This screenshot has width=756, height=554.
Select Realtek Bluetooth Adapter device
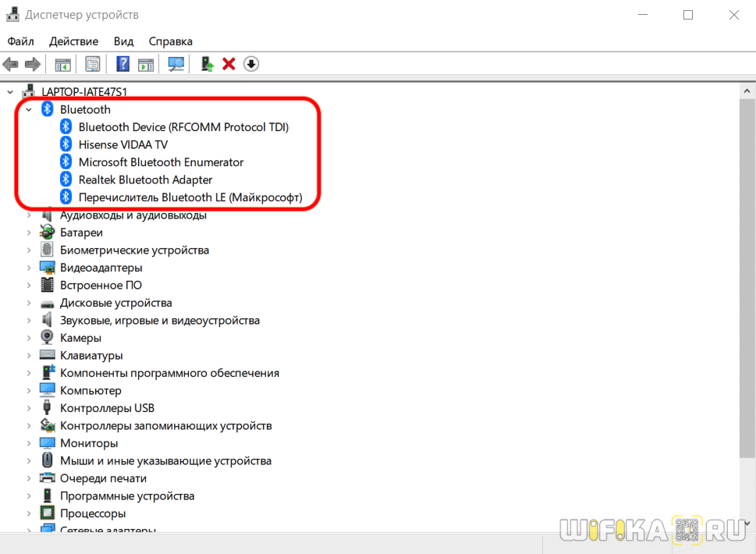pos(145,180)
